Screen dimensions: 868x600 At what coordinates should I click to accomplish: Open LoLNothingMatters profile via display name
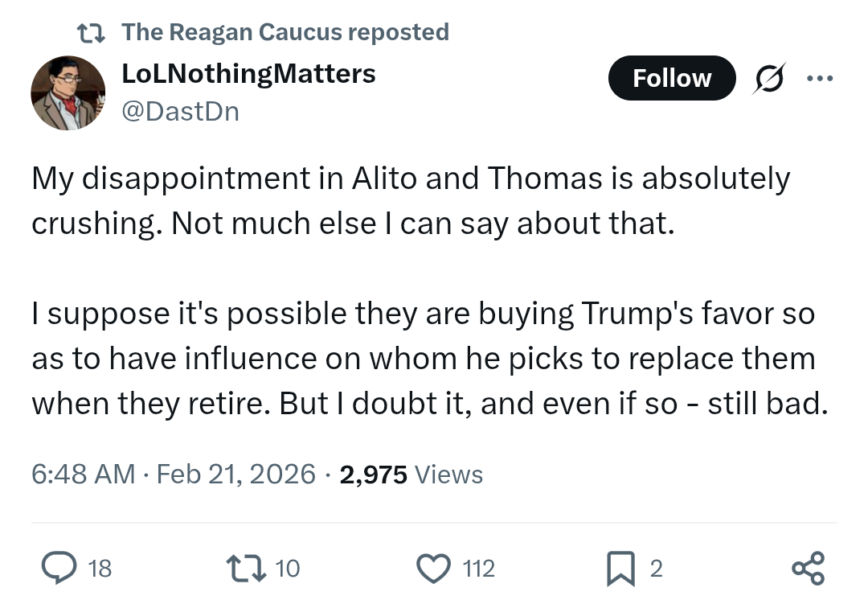pyautogui.click(x=248, y=74)
